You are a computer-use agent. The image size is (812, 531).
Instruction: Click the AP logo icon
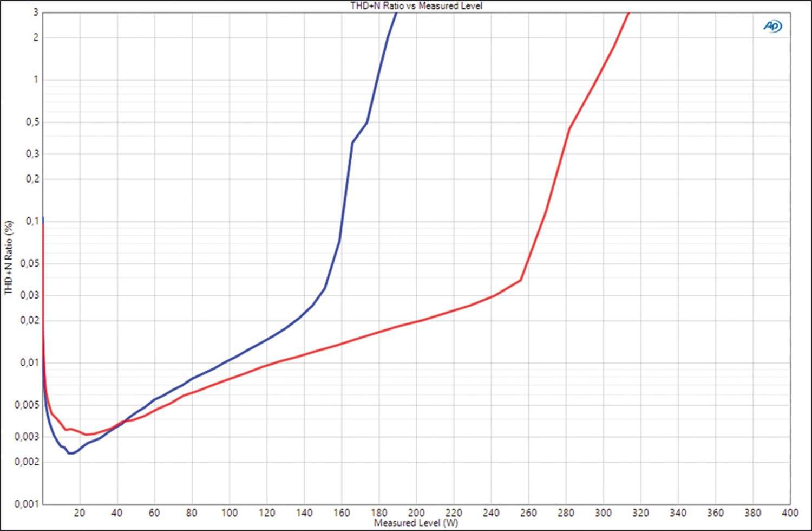coord(772,26)
